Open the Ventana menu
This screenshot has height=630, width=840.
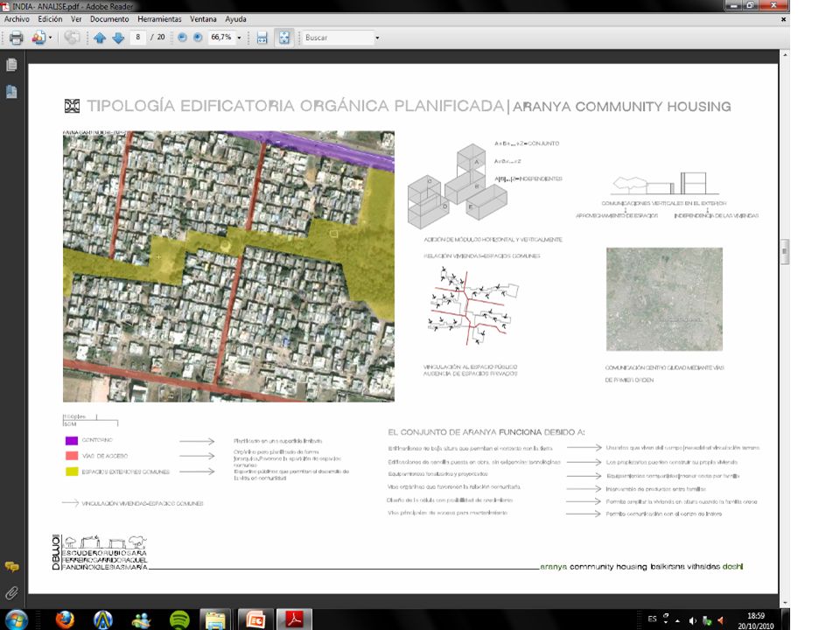[x=203, y=18]
